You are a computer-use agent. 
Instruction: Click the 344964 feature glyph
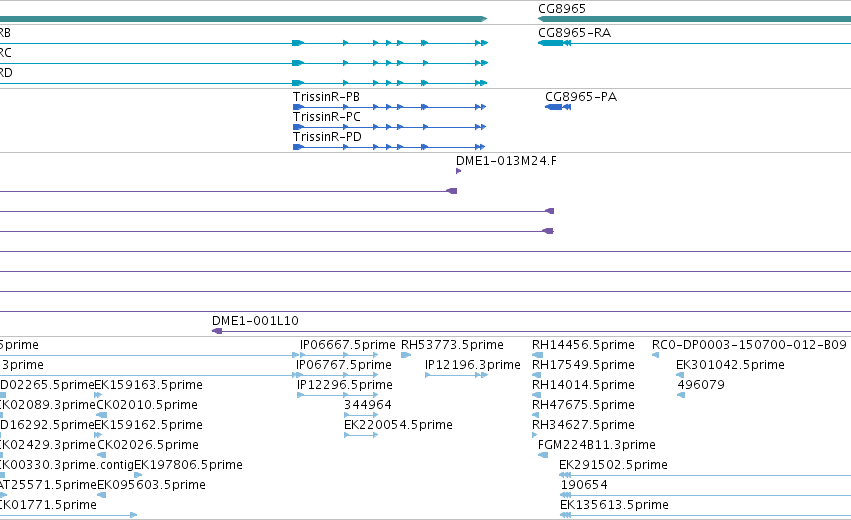click(361, 415)
